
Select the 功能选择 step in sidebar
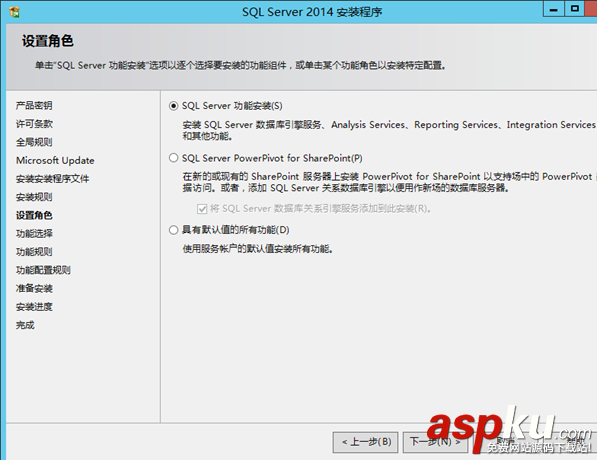click(34, 233)
